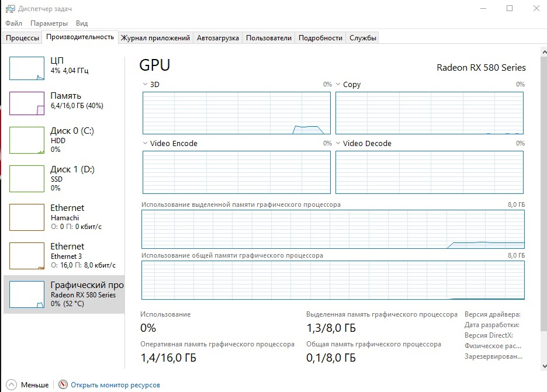Click the Меньше details button

click(x=35, y=385)
